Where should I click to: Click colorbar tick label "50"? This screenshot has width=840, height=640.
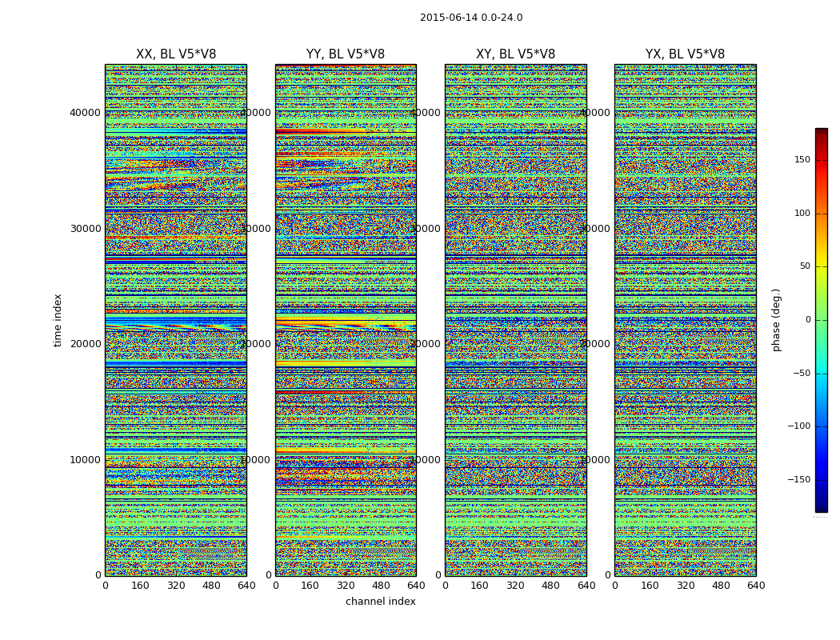pyautogui.click(x=805, y=266)
